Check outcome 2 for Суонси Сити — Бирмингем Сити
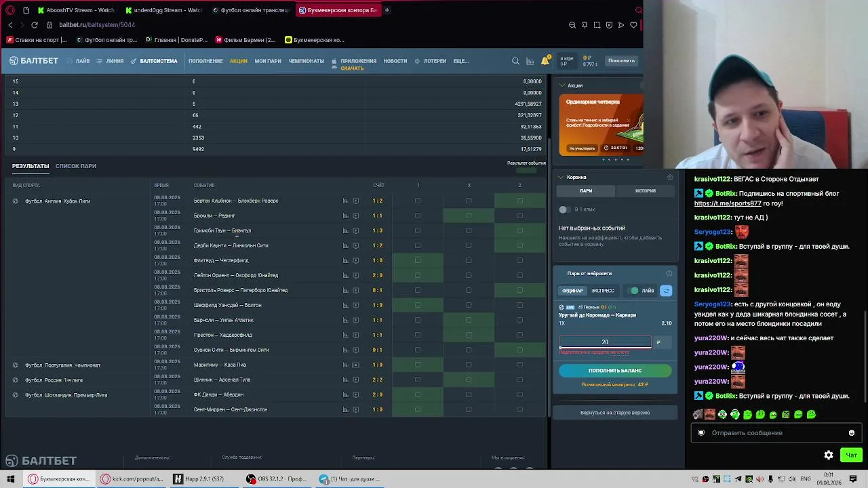This screenshot has width=868, height=488. coord(520,350)
